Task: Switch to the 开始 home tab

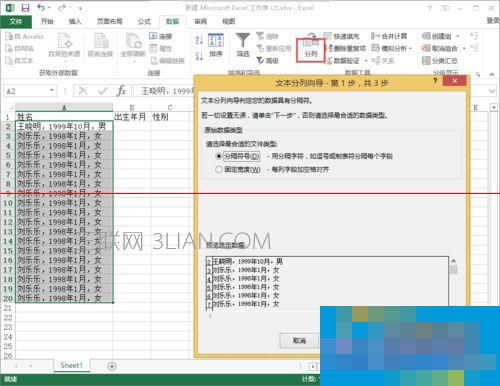Action: (x=47, y=22)
